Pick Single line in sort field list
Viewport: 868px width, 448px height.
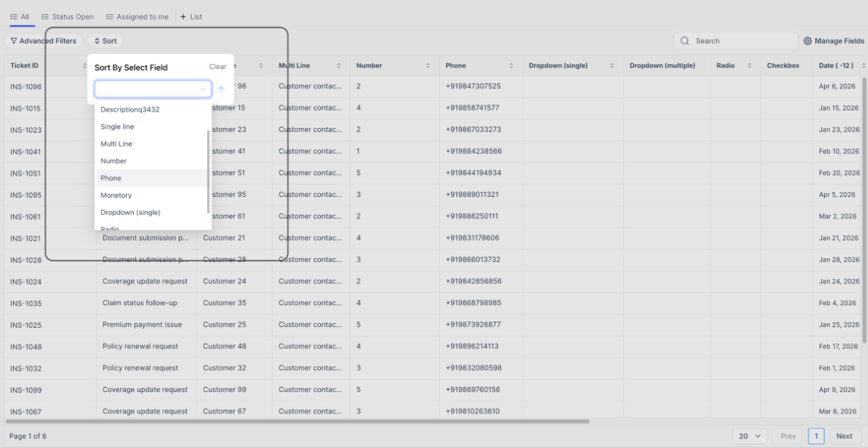tap(117, 127)
